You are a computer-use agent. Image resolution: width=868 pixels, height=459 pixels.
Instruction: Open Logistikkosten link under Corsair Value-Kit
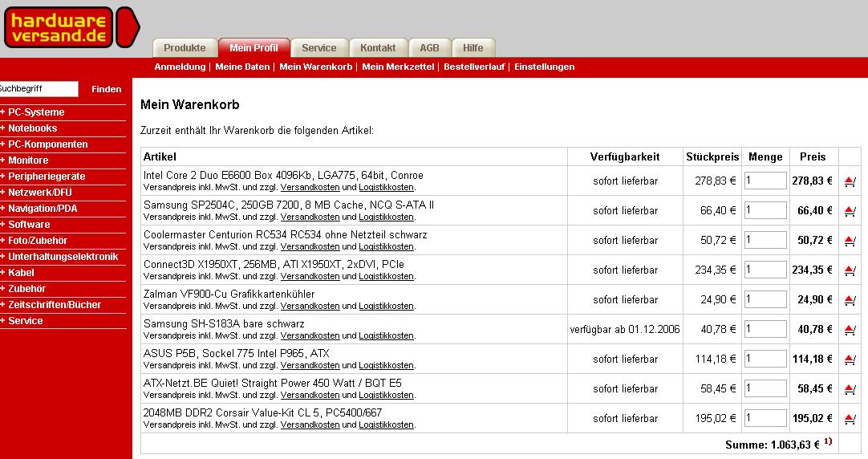click(387, 425)
